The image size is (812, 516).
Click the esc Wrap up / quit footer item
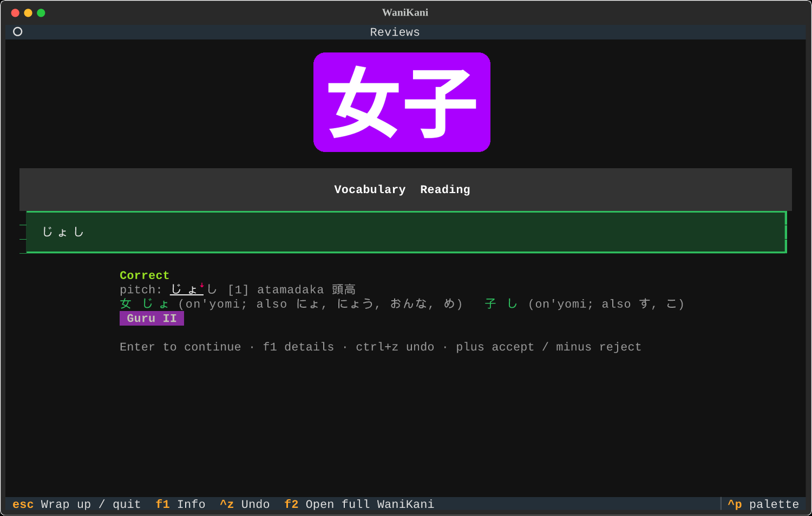tap(76, 505)
